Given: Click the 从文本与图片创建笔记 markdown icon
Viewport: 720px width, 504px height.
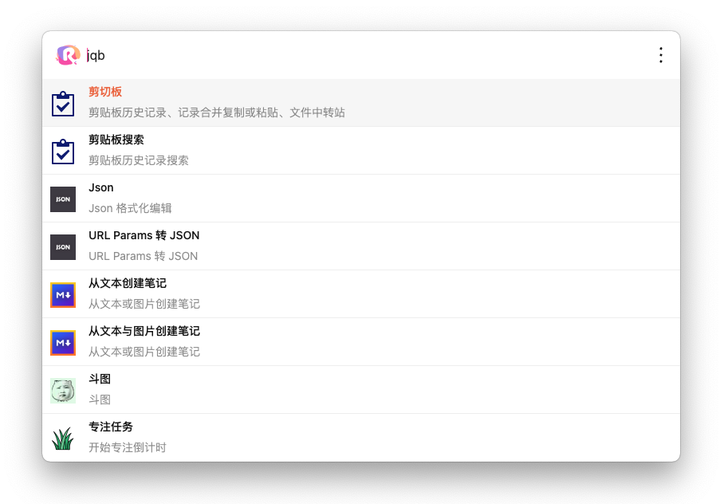Looking at the screenshot, I should (63, 343).
